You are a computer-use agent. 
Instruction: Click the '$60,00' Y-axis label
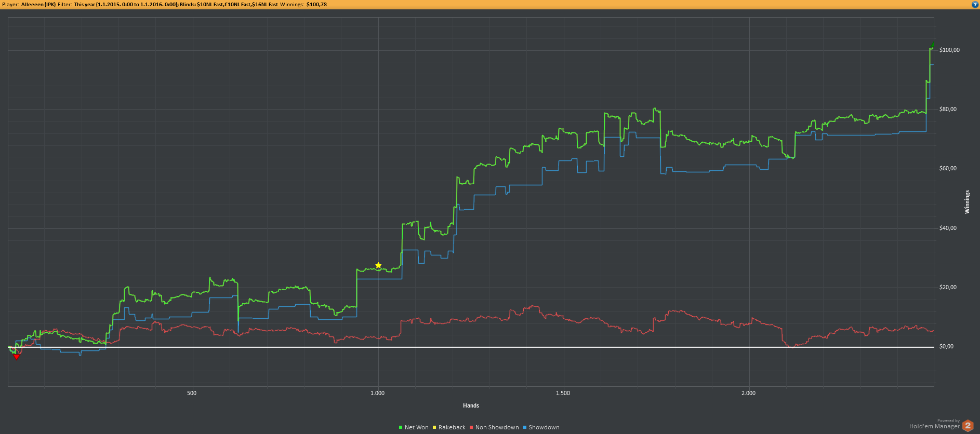(x=948, y=168)
